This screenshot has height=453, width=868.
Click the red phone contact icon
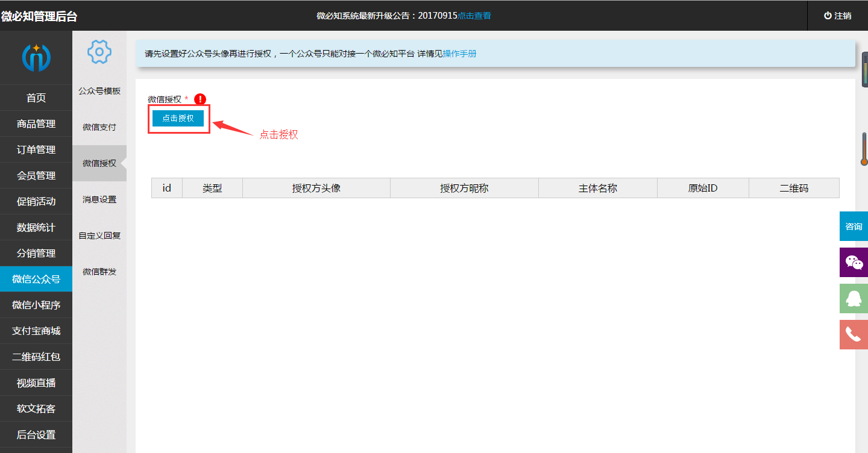coord(854,334)
